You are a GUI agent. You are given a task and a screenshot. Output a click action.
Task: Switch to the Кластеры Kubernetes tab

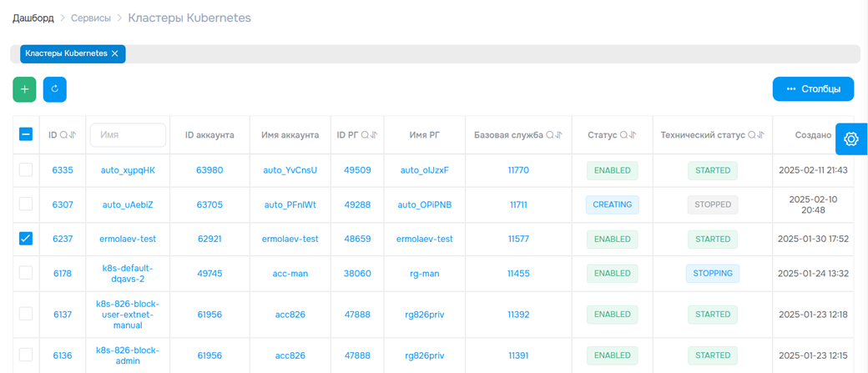(x=66, y=53)
